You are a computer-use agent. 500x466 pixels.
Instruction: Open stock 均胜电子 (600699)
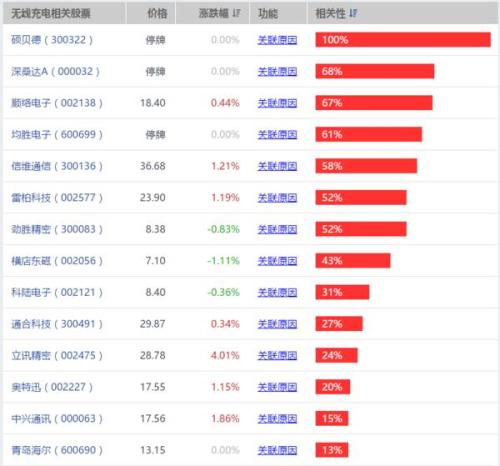tap(57, 135)
